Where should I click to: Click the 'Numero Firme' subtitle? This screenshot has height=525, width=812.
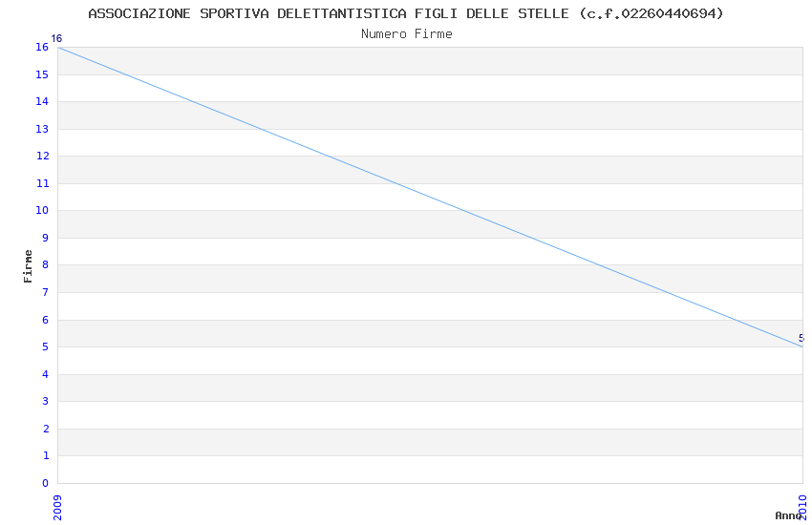coord(406,33)
